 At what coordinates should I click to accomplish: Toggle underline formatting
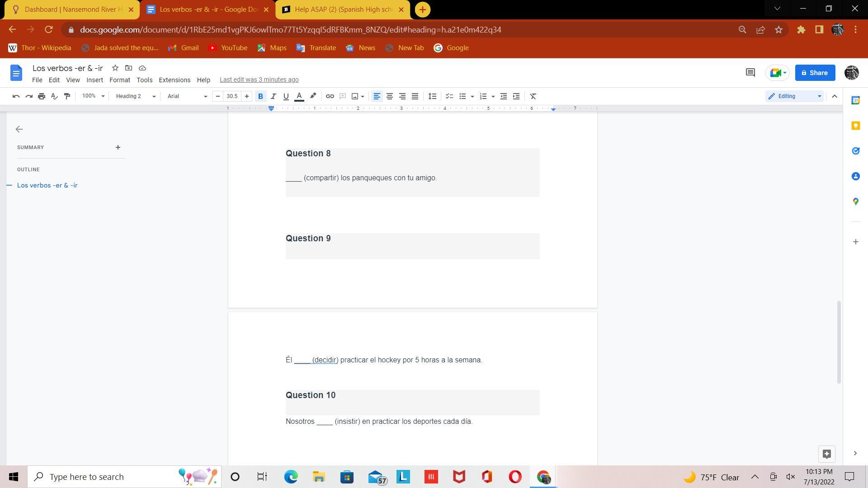pyautogui.click(x=286, y=96)
